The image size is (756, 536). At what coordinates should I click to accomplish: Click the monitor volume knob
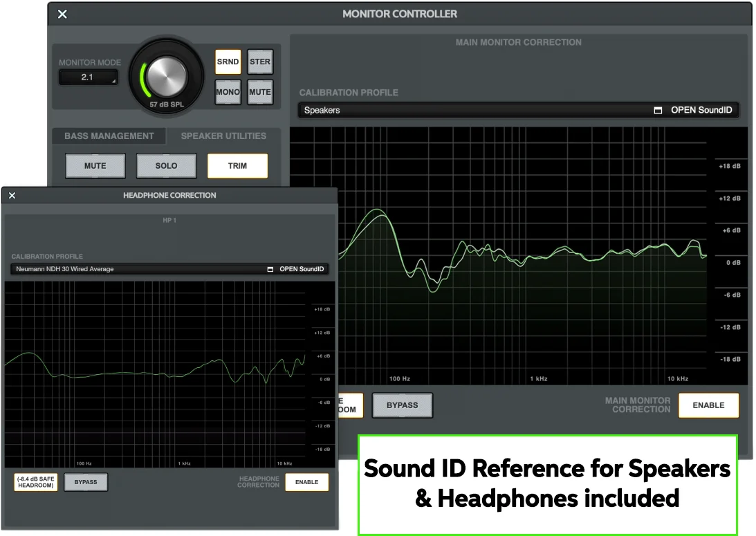pos(166,75)
